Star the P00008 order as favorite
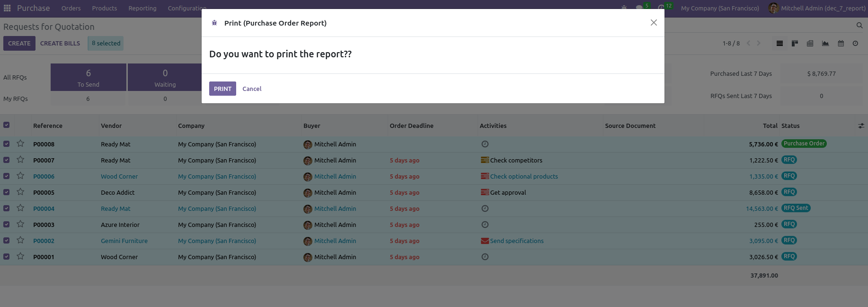This screenshot has width=868, height=307. point(20,144)
